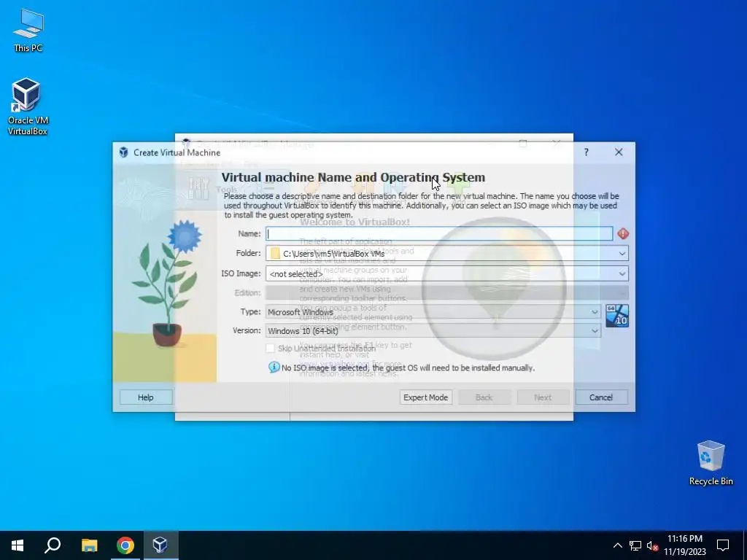
Task: Click the Back button
Action: click(x=484, y=397)
